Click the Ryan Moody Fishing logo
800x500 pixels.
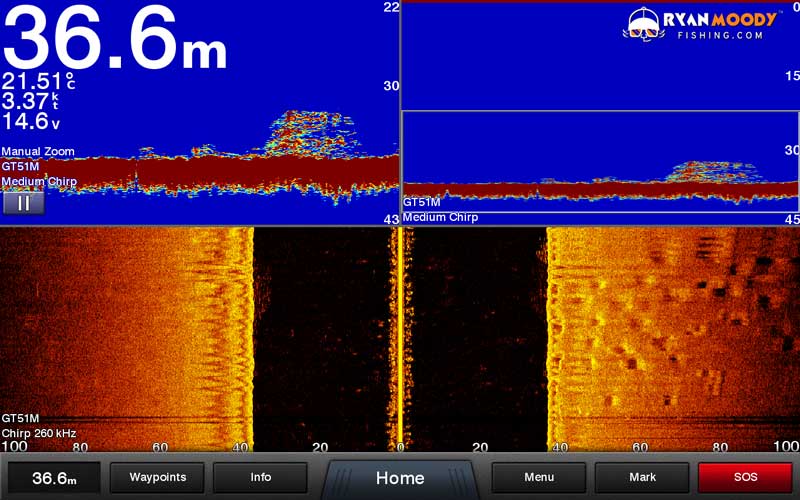click(x=700, y=24)
